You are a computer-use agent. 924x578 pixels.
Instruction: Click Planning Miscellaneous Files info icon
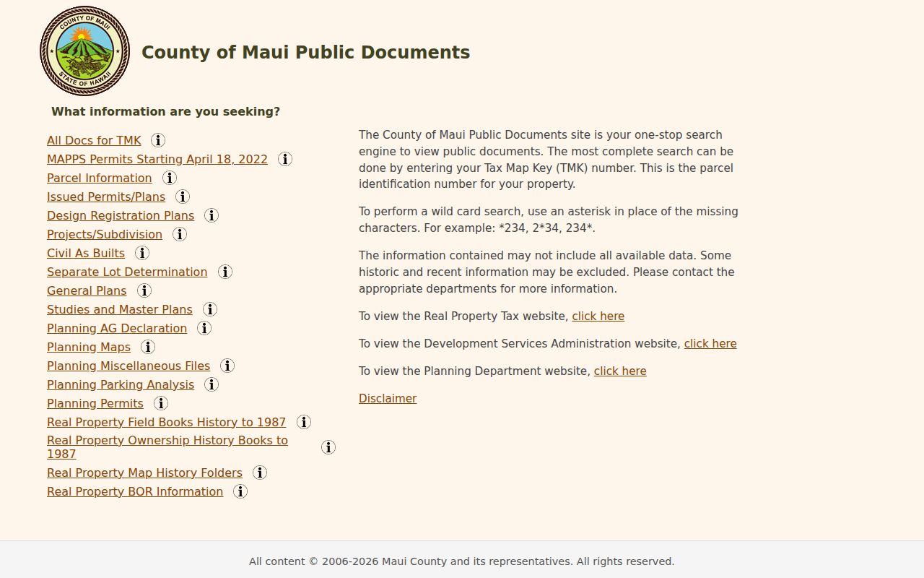(x=227, y=366)
